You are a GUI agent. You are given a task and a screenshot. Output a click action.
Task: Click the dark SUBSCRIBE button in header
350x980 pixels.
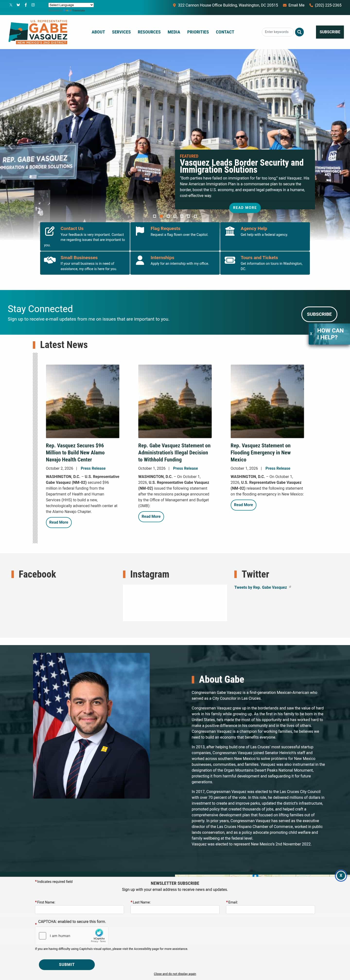click(x=330, y=32)
